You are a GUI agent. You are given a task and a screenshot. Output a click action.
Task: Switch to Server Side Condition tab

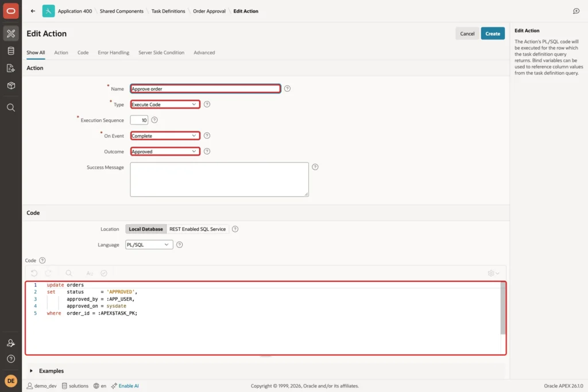[x=161, y=52]
